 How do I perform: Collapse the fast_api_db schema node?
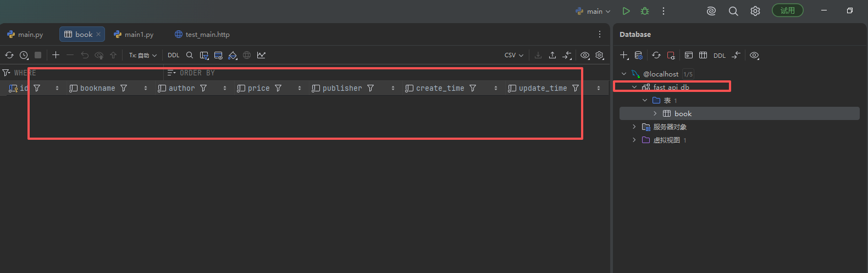pyautogui.click(x=634, y=87)
